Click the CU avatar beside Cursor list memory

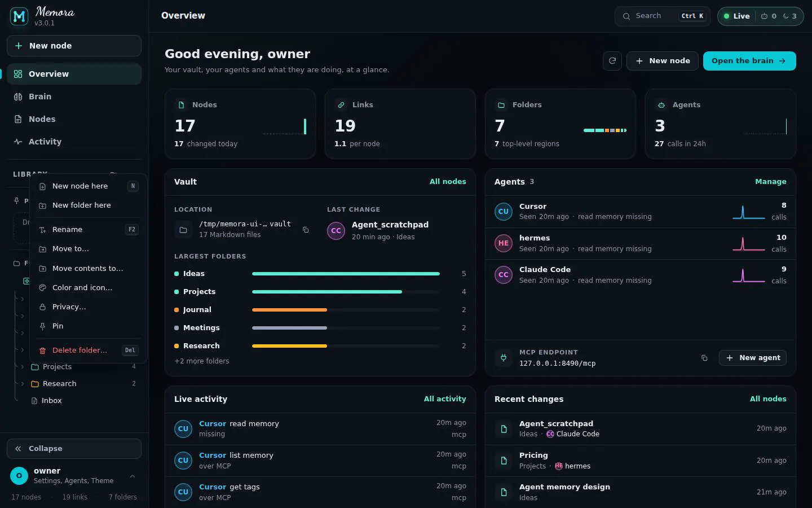[x=183, y=461]
